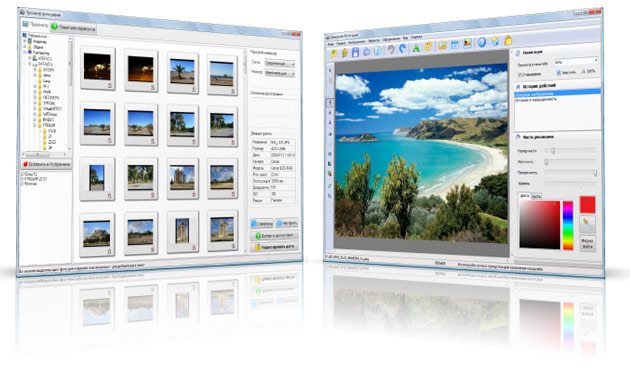Expand the Computer node in folder tree
The width and height of the screenshot is (630, 370).
pyautogui.click(x=25, y=52)
